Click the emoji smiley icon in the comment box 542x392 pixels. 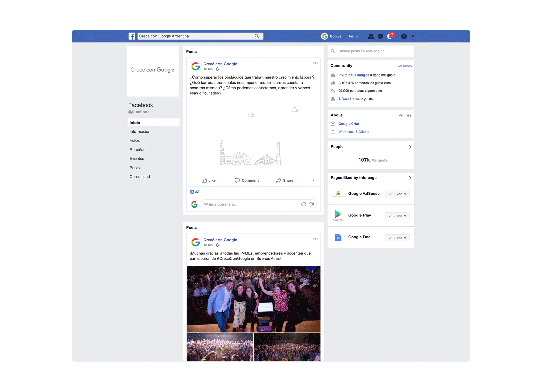click(304, 204)
